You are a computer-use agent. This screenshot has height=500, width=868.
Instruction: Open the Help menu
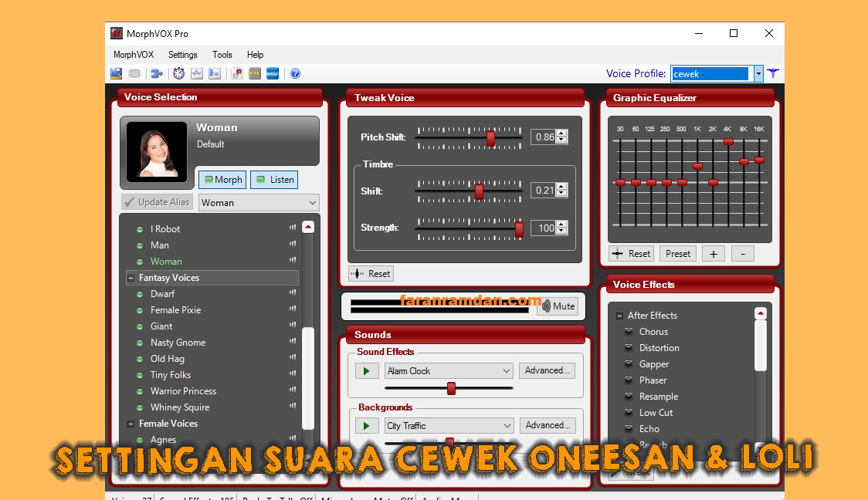(255, 55)
